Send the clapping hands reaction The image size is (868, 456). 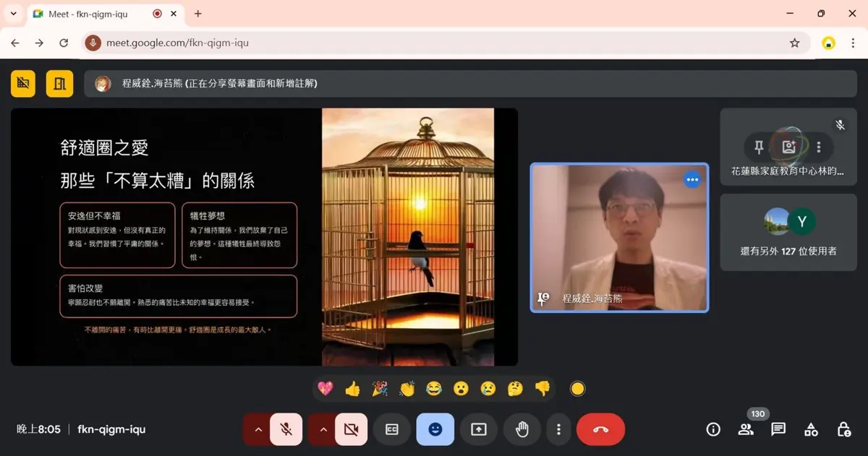point(407,389)
